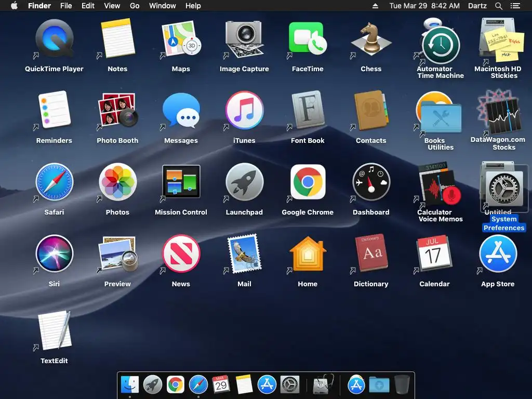Click the Dartz user name menu
This screenshot has width=532, height=399.
[477, 6]
